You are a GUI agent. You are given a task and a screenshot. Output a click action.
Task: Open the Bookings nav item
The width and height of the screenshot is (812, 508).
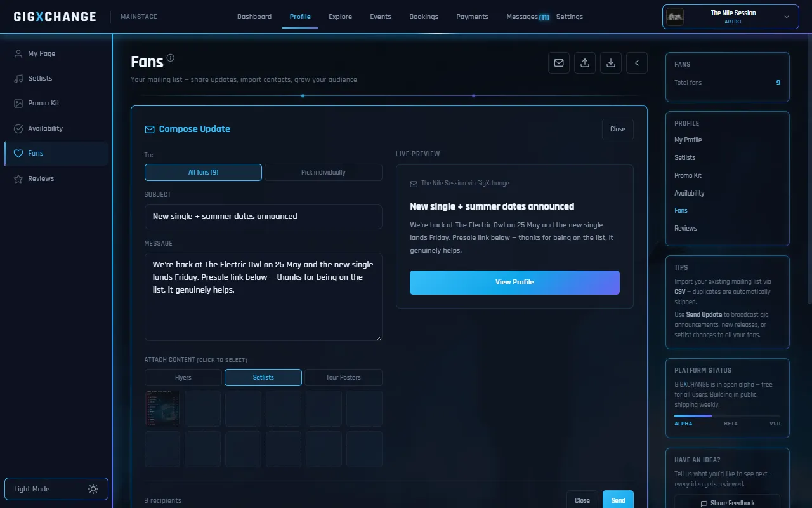[x=424, y=17]
